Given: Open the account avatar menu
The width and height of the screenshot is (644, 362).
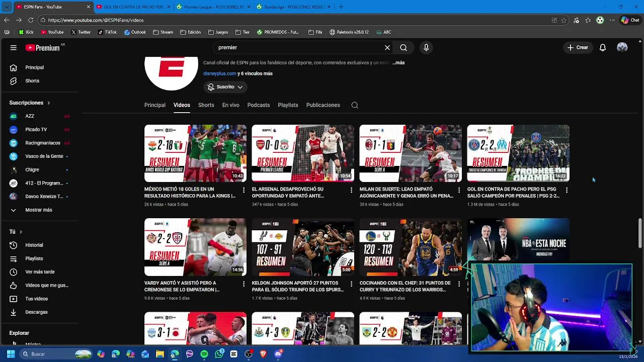Looking at the screenshot, I should pos(622,48).
